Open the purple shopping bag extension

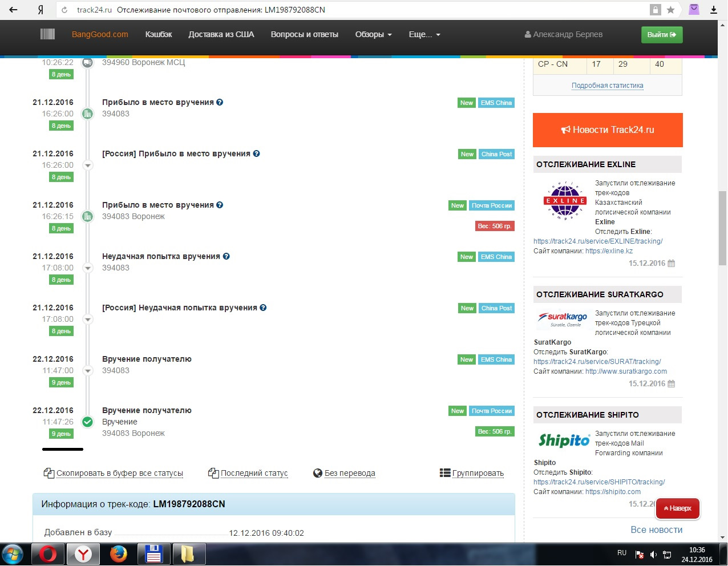[x=694, y=9]
